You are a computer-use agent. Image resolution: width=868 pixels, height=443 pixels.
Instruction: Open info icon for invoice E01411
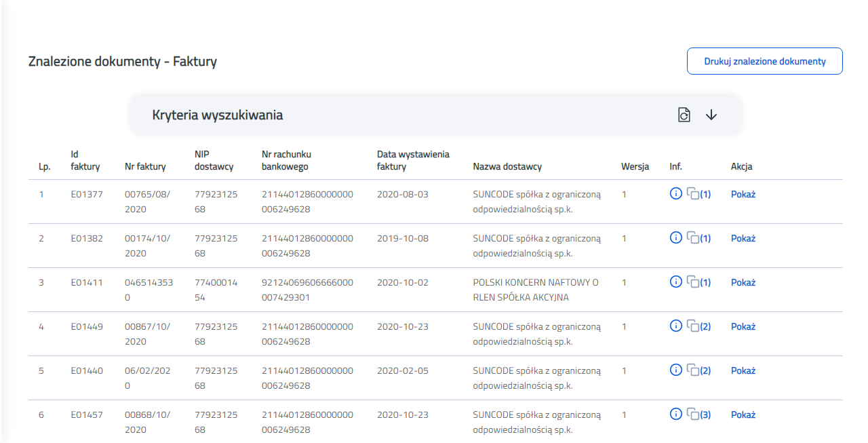pos(675,282)
